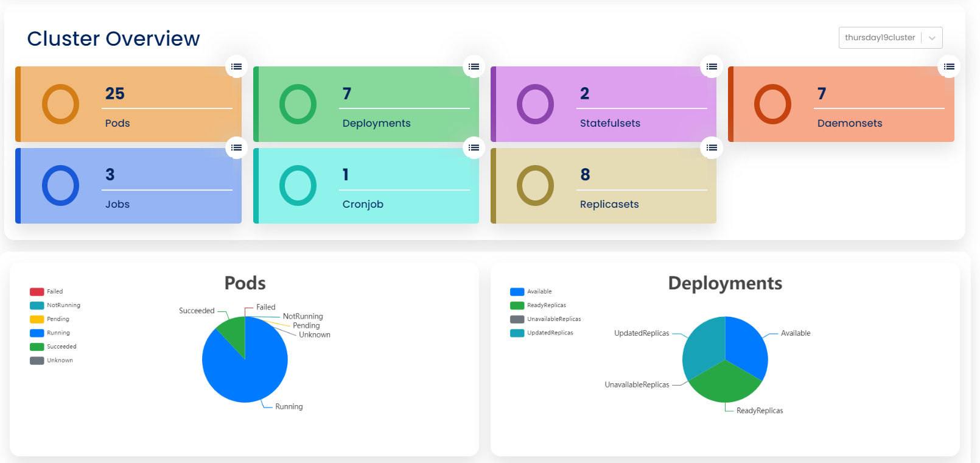Toggle Available series in Deployments legend
This screenshot has height=463, width=980.
coord(531,292)
